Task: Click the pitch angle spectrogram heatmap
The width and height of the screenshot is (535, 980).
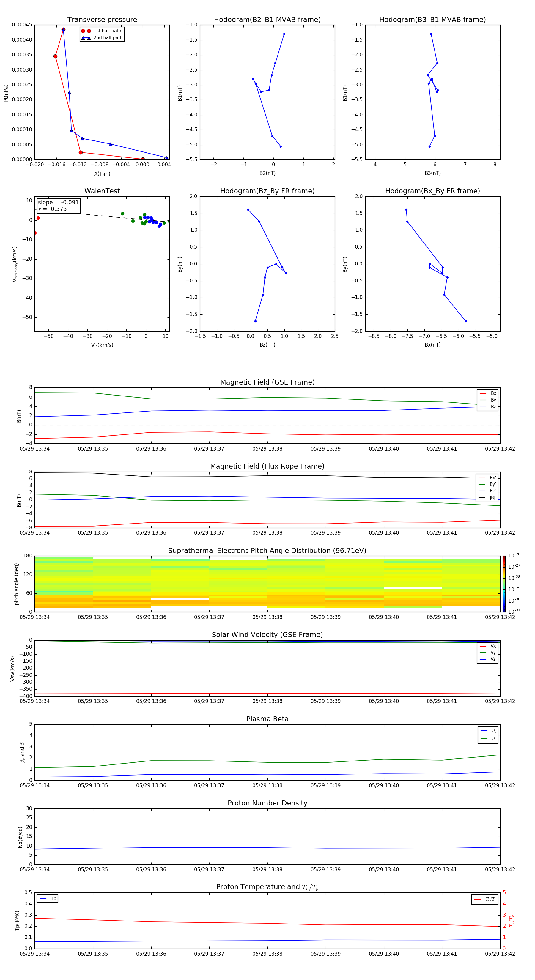Action: (267, 584)
